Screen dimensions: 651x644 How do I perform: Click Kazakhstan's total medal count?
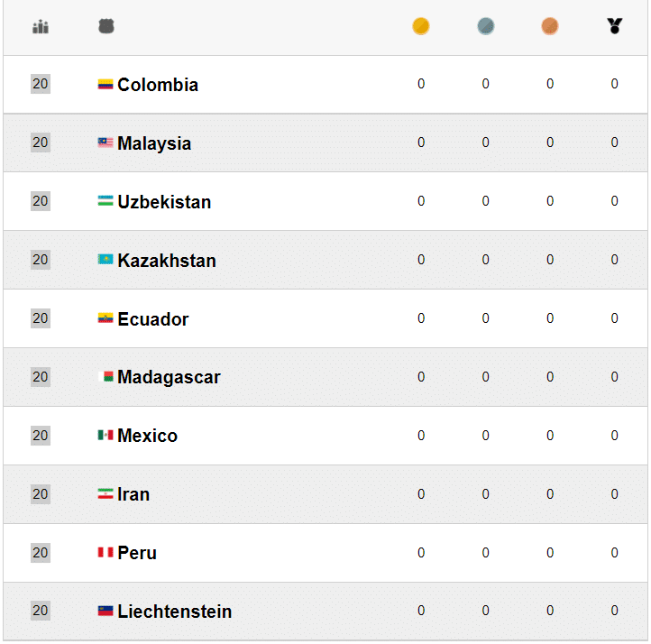click(615, 260)
